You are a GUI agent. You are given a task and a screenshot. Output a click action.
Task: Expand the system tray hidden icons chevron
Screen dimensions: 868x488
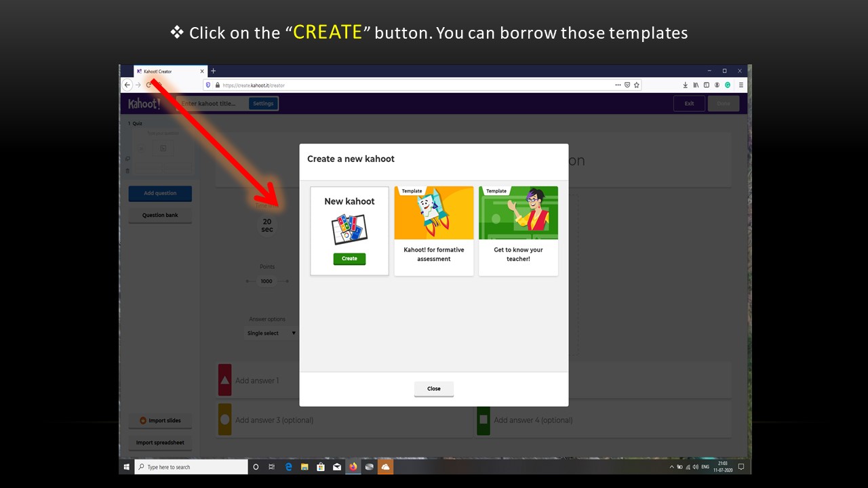click(672, 467)
